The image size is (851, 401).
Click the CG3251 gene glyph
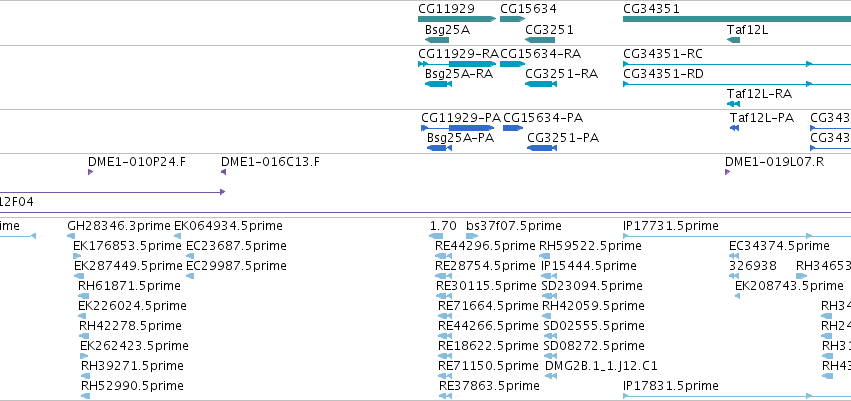pyautogui.click(x=540, y=40)
